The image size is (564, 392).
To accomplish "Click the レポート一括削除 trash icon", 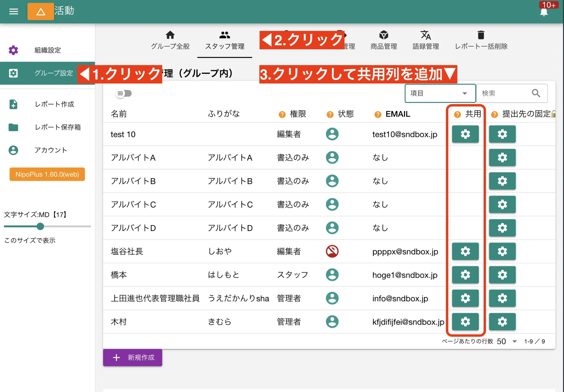I will point(481,35).
